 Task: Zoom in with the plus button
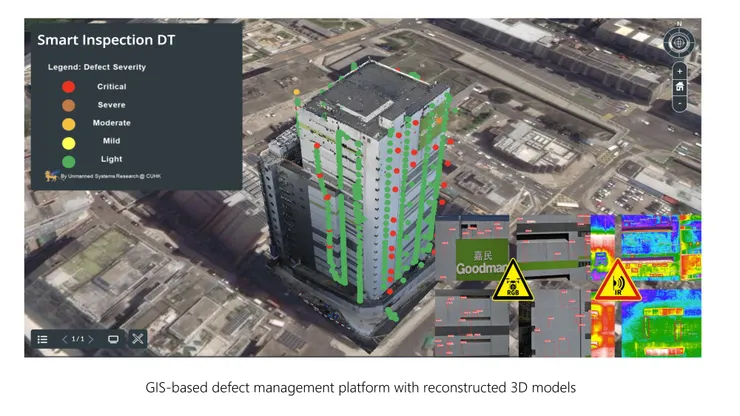pos(679,71)
